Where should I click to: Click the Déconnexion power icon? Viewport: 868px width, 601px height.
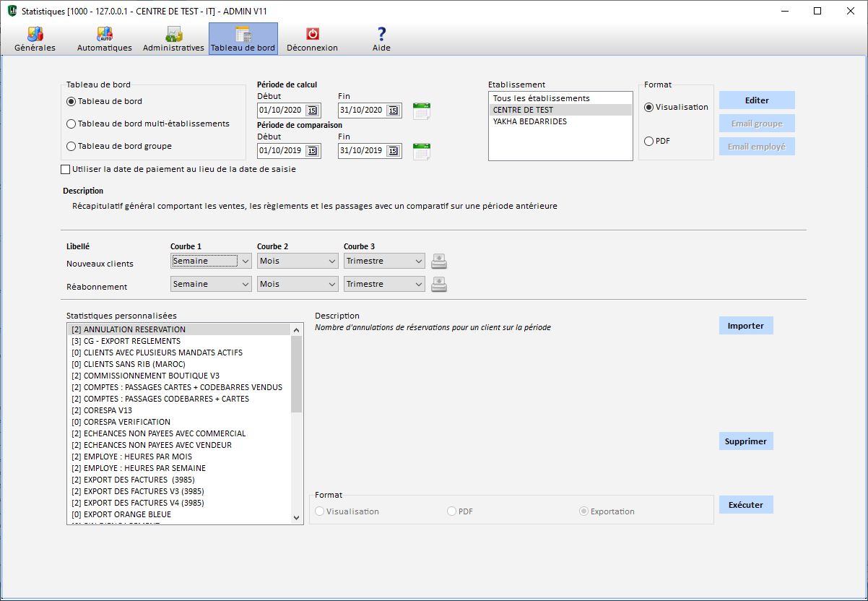click(x=312, y=35)
